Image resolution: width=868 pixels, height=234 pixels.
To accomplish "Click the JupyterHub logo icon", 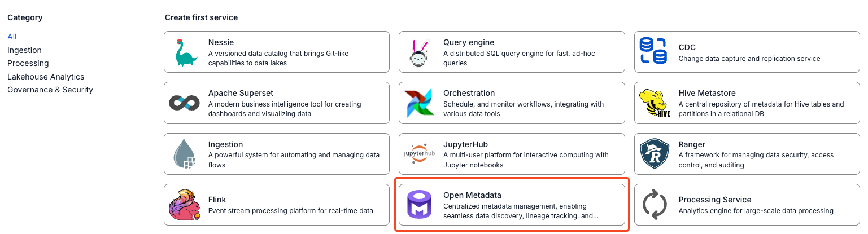I will (419, 154).
